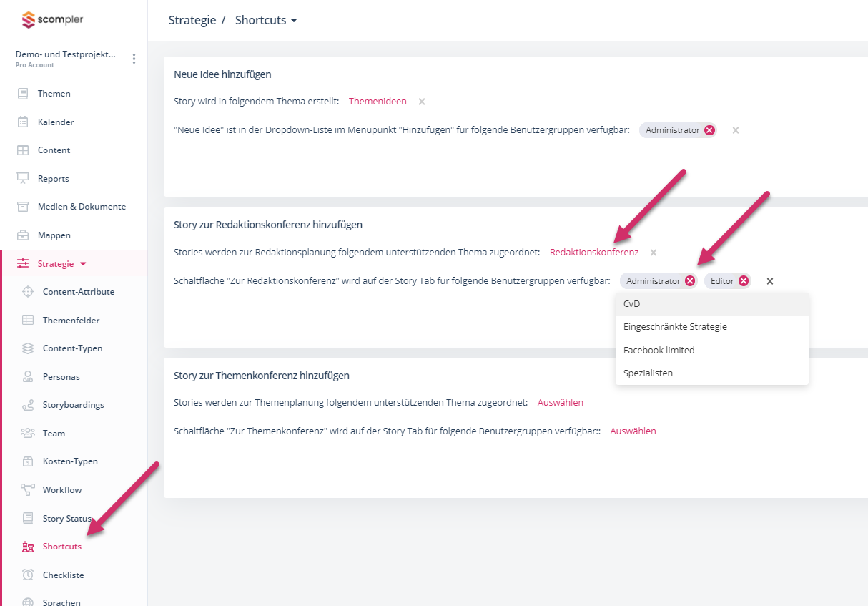
Task: Open Medien & Dokumente archive icon
Action: [23, 207]
